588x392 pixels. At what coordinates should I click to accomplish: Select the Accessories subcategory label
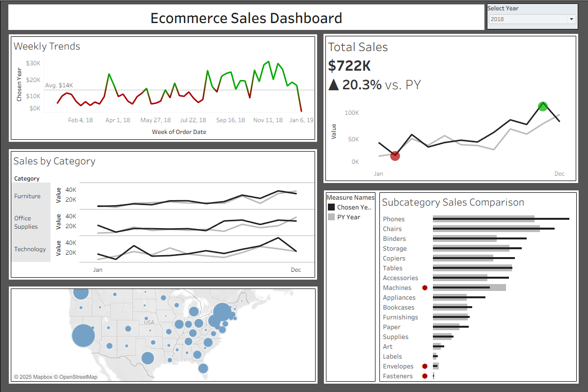400,278
